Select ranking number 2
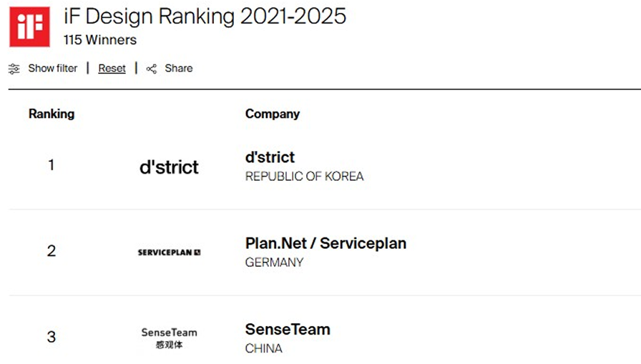This screenshot has width=641, height=364. tap(52, 251)
